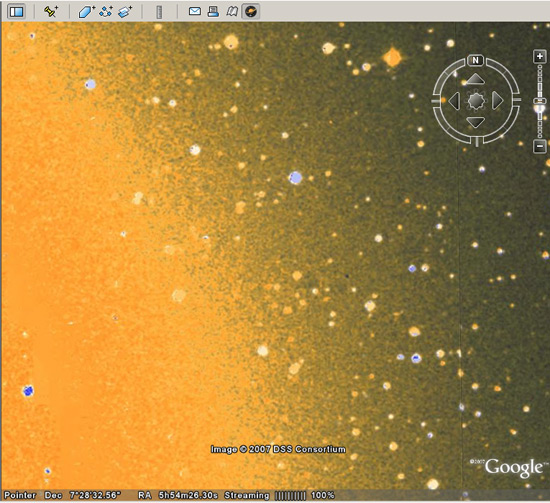Click the center joystick of the navigation compass
Screen dimensions: 550x503
(x=476, y=101)
